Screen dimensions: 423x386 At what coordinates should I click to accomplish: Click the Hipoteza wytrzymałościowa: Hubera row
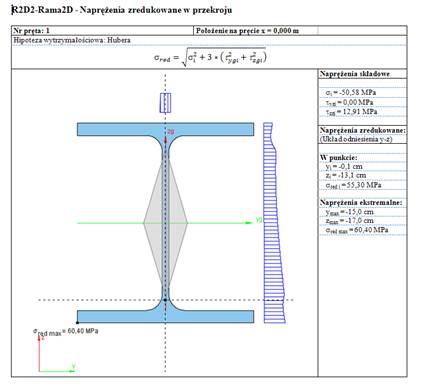(x=209, y=40)
